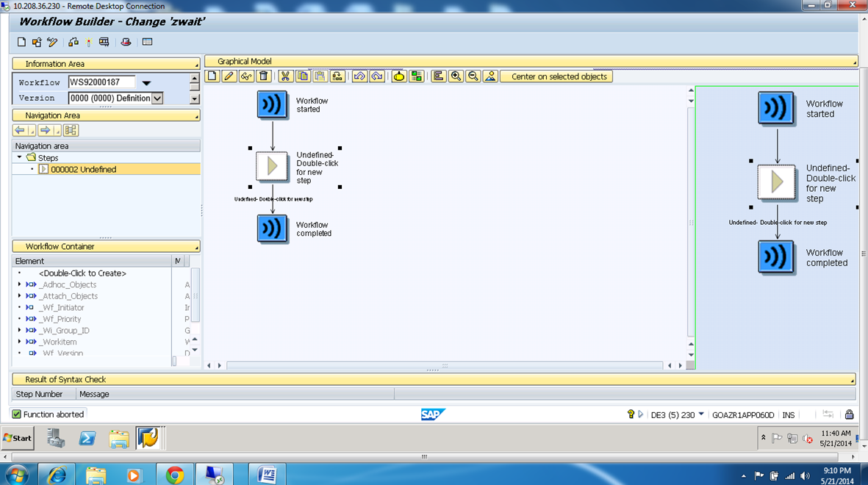Zoom out of the graphical model
This screenshot has height=485, width=868.
coord(473,76)
